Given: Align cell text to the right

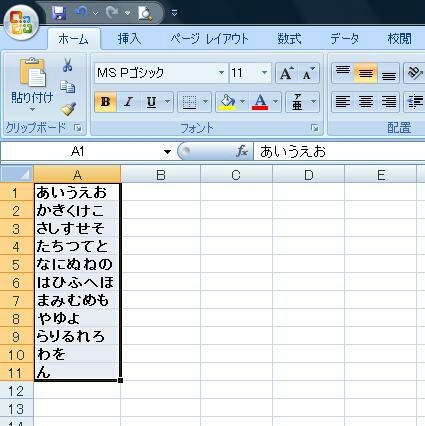Looking at the screenshot, I should point(388,102).
